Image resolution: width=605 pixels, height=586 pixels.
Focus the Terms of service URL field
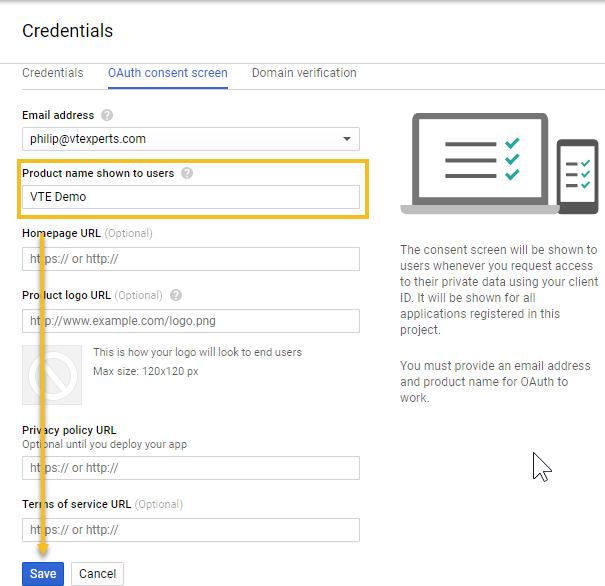pyautogui.click(x=191, y=530)
